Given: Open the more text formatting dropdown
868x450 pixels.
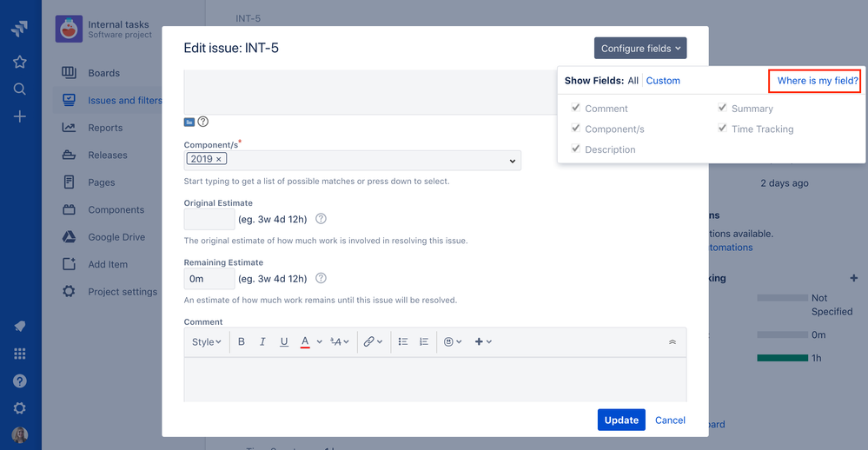Looking at the screenshot, I should point(340,341).
